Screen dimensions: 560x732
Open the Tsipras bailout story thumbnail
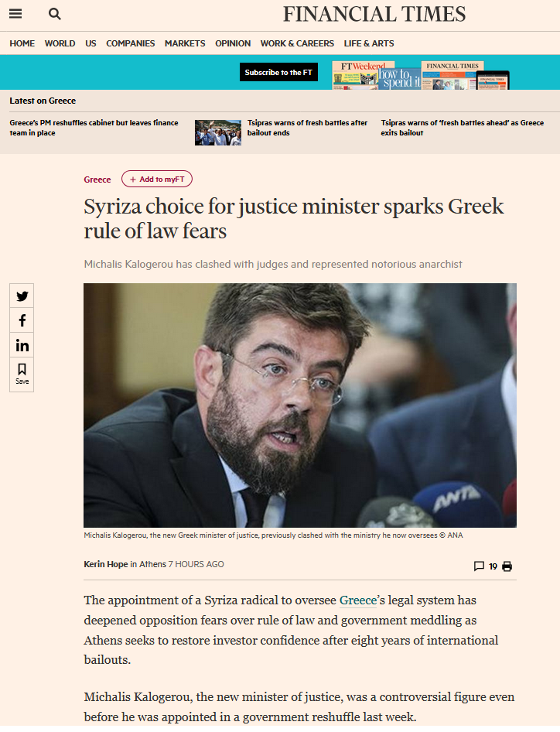218,132
